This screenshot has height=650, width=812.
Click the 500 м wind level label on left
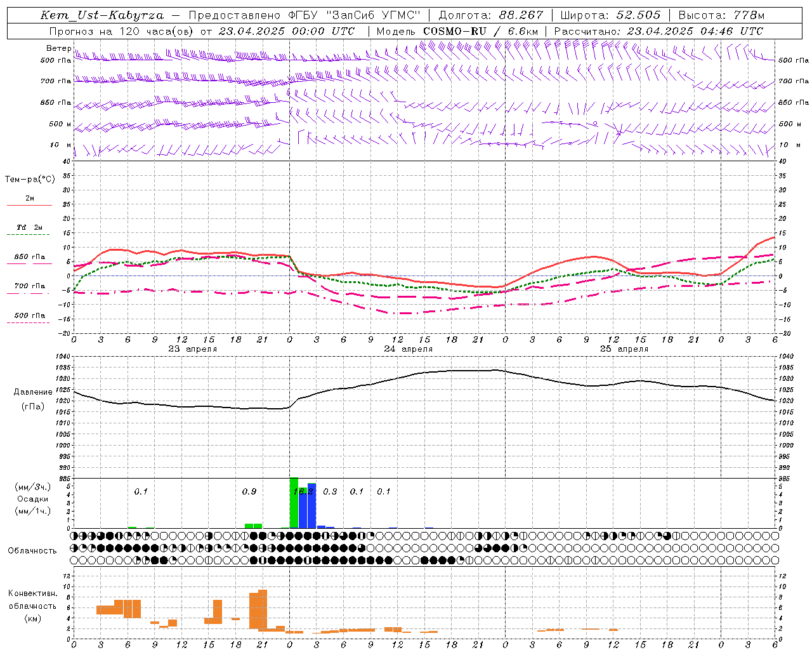60,124
